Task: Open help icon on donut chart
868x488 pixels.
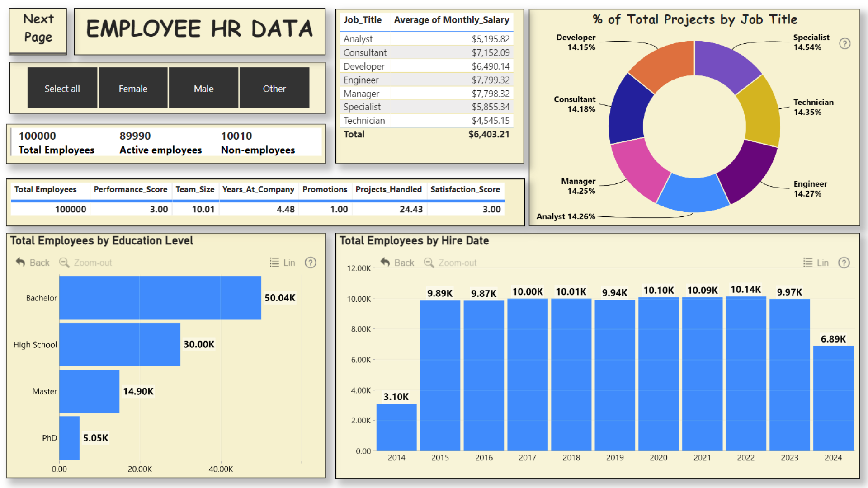Action: tap(844, 43)
